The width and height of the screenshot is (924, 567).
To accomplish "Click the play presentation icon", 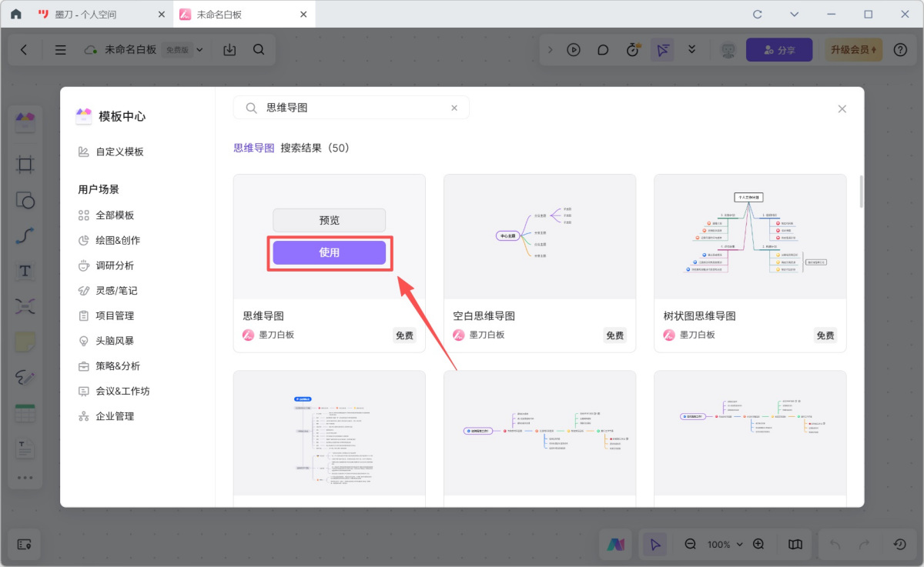I will [574, 50].
